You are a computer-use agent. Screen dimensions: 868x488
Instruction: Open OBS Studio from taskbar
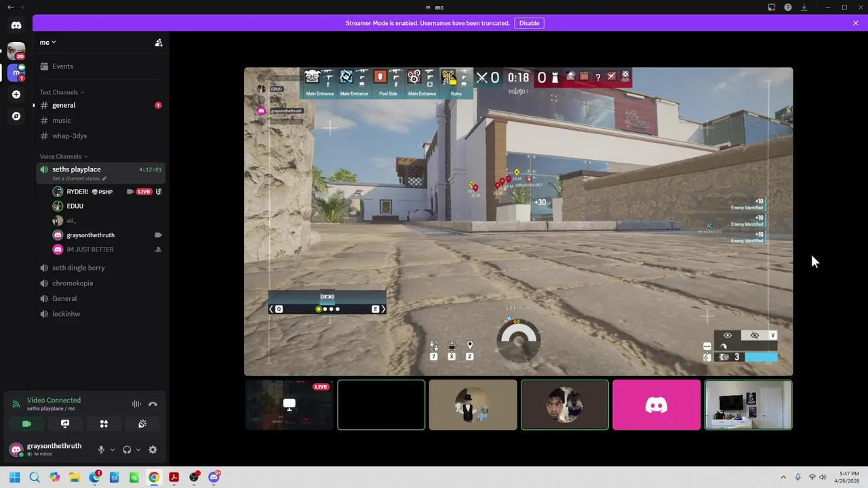(194, 477)
